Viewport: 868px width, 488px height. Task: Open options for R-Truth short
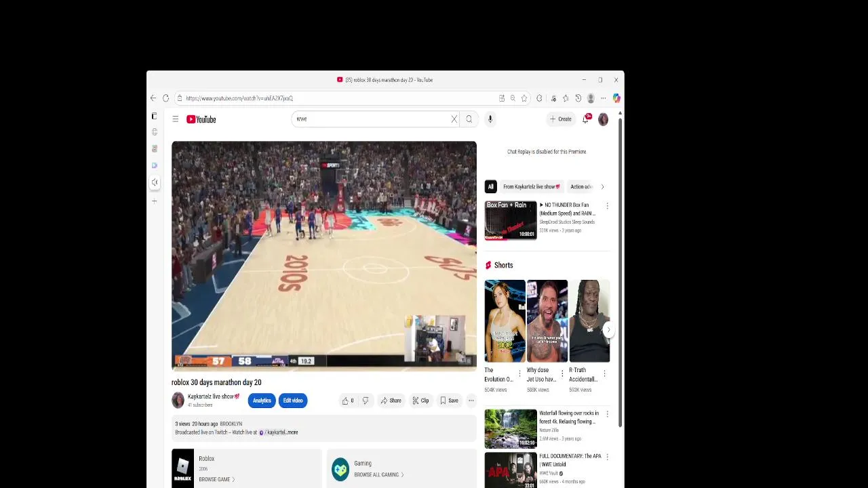pyautogui.click(x=604, y=373)
